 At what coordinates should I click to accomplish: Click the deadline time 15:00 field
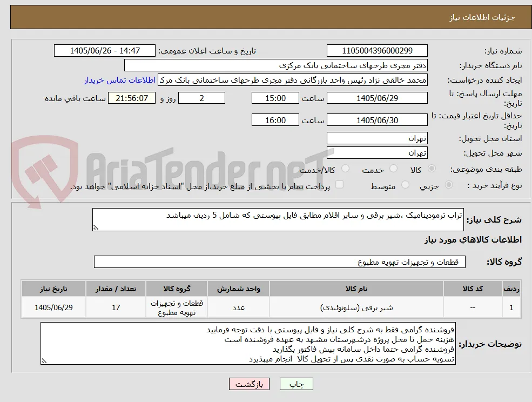click(275, 98)
